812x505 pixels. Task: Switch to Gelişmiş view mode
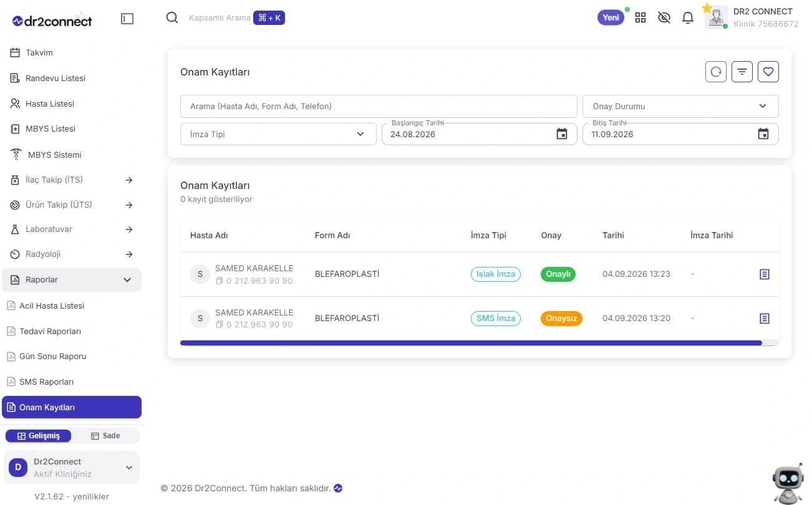[x=38, y=436]
